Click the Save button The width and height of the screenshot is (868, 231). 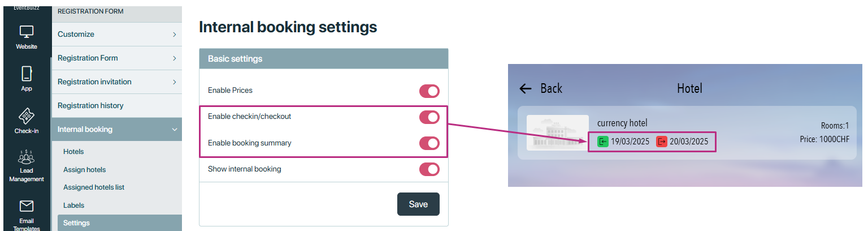[418, 204]
